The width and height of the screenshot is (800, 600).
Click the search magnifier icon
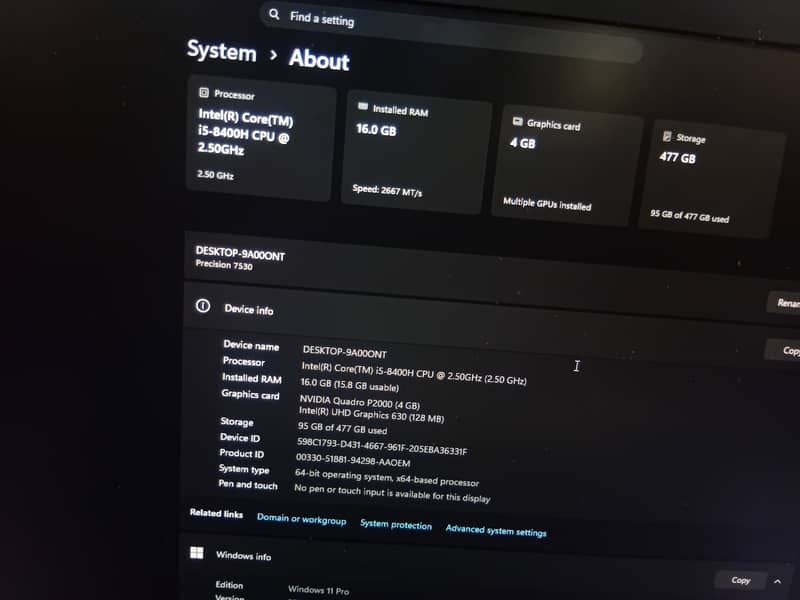coord(274,14)
